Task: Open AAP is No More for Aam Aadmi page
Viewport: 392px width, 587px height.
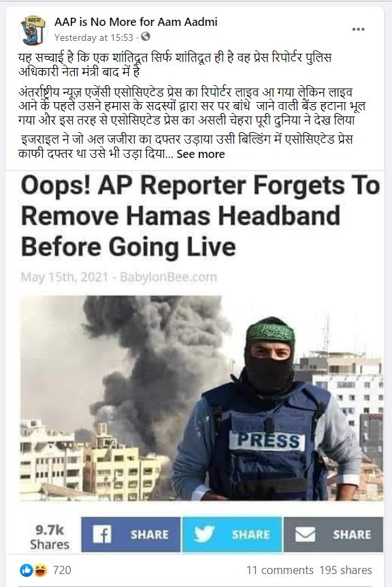Action: [x=136, y=22]
